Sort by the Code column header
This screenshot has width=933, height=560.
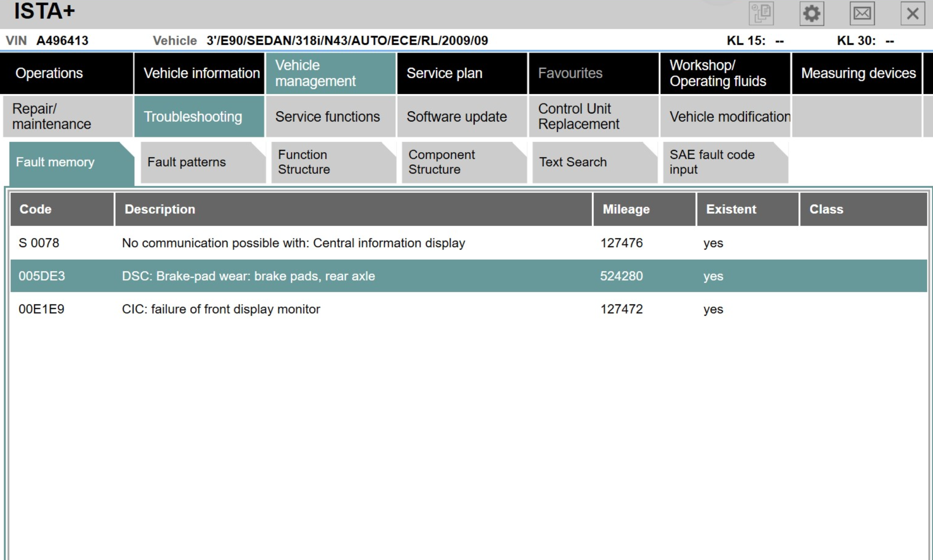click(62, 209)
